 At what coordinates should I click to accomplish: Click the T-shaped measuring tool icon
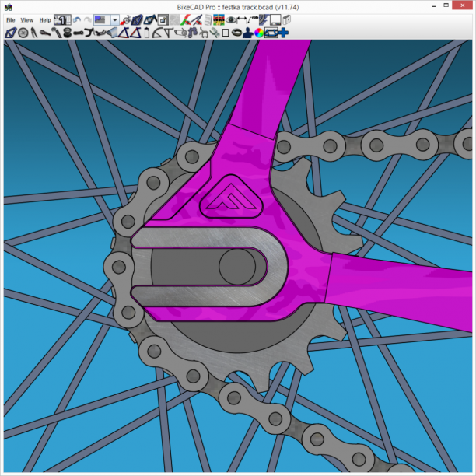169,33
